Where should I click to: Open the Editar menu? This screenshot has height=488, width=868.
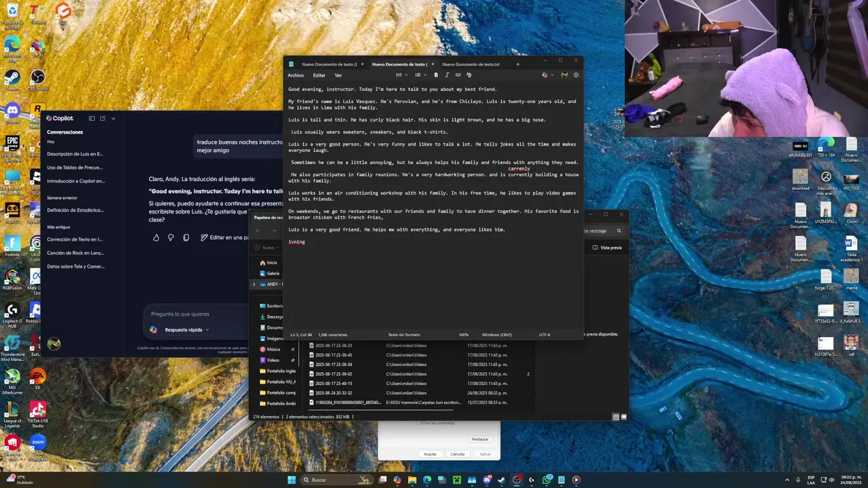(319, 75)
